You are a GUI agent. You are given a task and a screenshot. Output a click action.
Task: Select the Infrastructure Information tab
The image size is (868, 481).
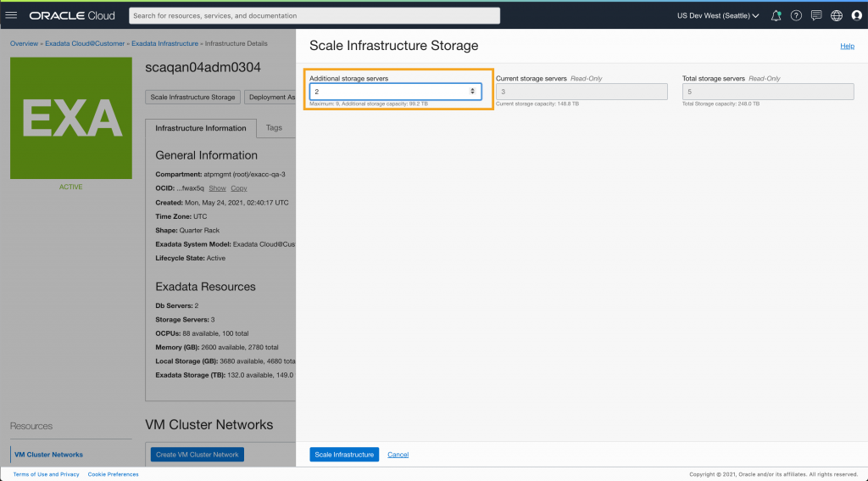(201, 128)
